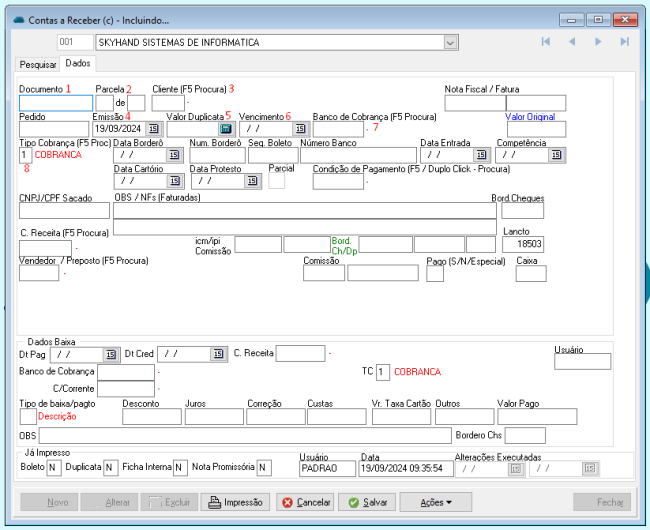Open the Data Borderô calendar picker
This screenshot has height=530, width=650.
[x=177, y=155]
